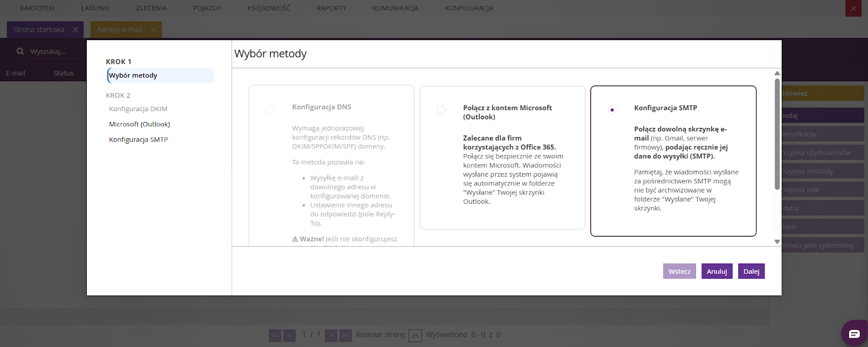
Task: Open the KSIĘGOWOŚĆ menu
Action: pos(269,8)
